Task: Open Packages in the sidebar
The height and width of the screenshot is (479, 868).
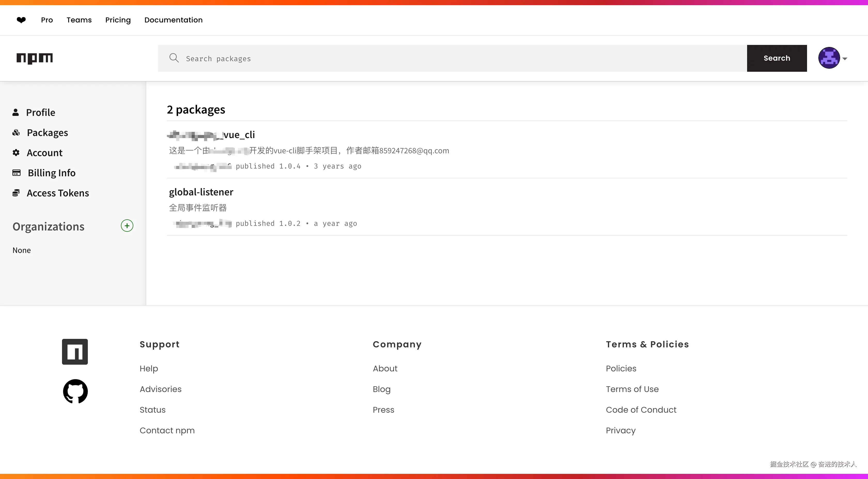Action: [x=47, y=133]
